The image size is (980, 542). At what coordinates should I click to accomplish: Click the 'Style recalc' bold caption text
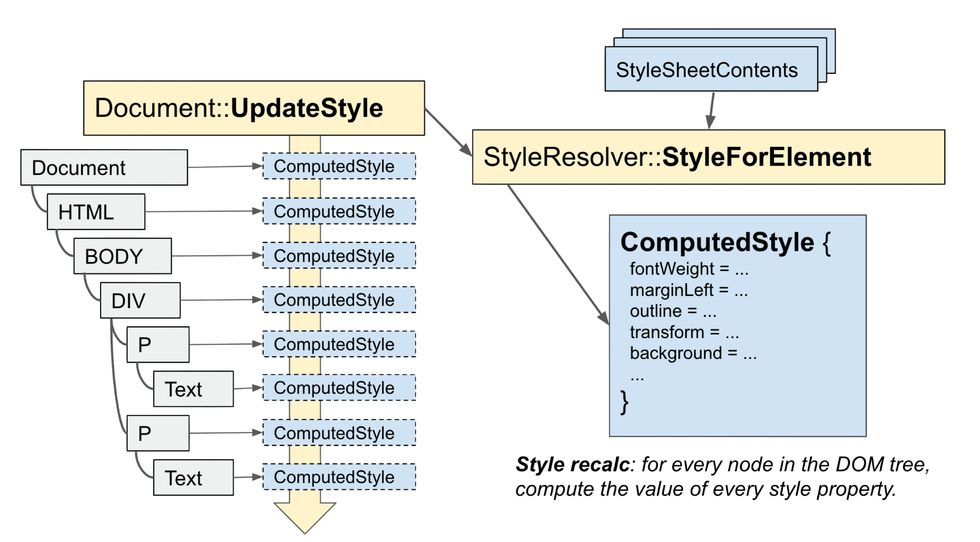[573, 464]
